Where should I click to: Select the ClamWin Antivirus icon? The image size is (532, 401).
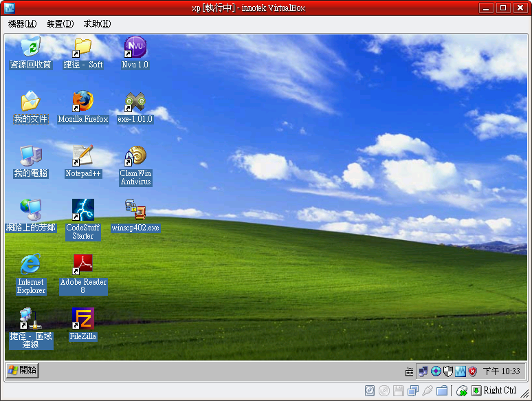pos(135,157)
